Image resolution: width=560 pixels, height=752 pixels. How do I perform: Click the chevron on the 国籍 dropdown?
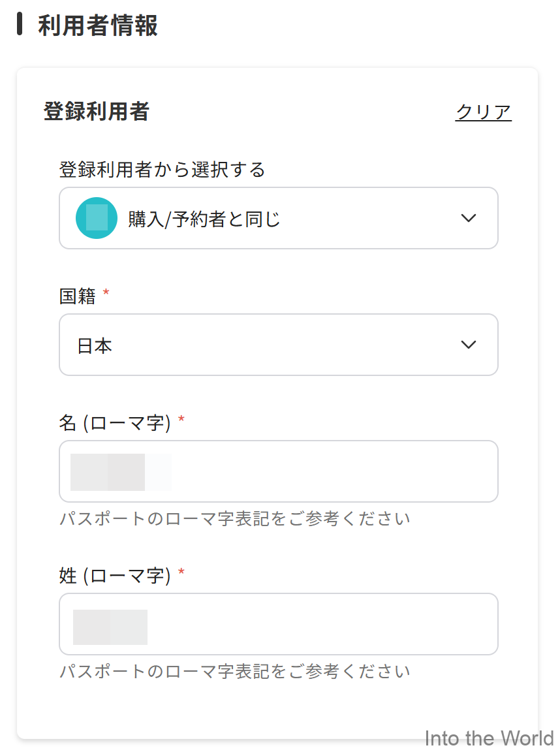pyautogui.click(x=469, y=345)
